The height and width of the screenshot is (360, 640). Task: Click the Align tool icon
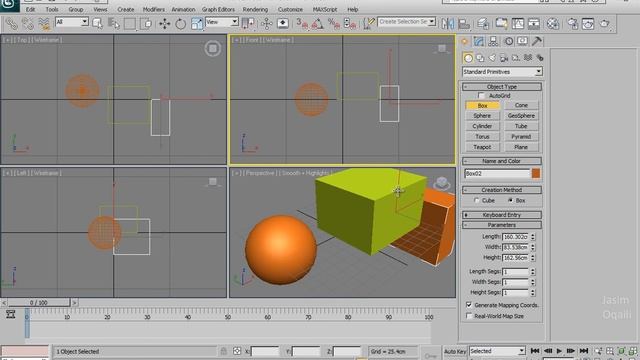pyautogui.click(x=464, y=24)
